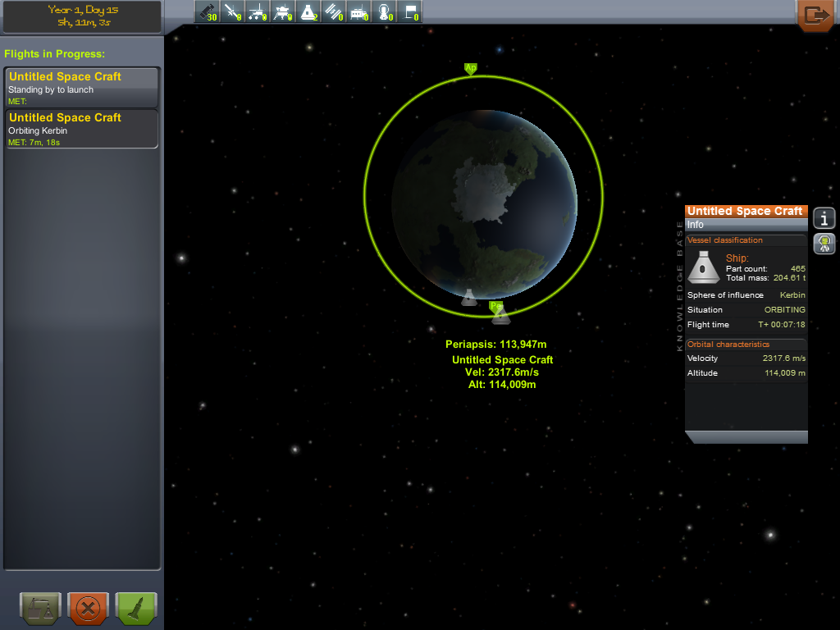Viewport: 840px width, 630px height.
Task: Show the crew kerbal panel icon
Action: point(824,243)
